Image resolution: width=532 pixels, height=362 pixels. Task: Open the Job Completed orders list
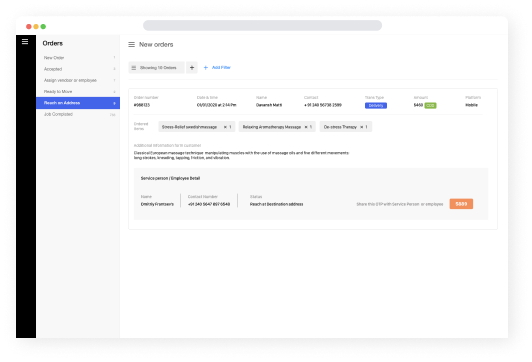coord(78,114)
